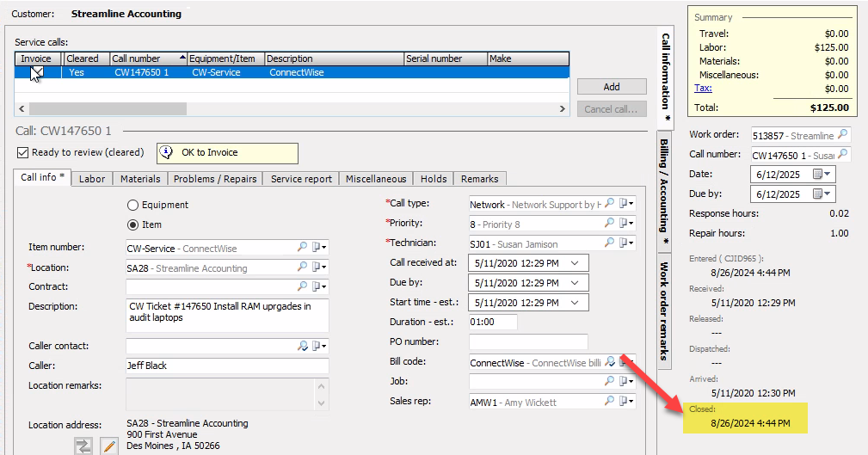Click the swap arrows icon under Location address
This screenshot has width=868, height=455.
83,446
